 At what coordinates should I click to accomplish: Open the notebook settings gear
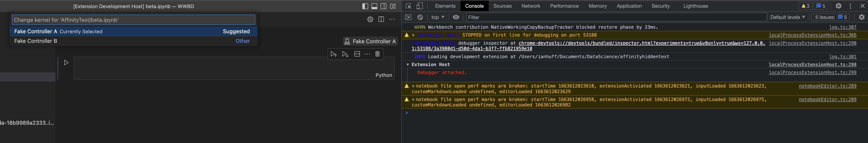pos(370,20)
